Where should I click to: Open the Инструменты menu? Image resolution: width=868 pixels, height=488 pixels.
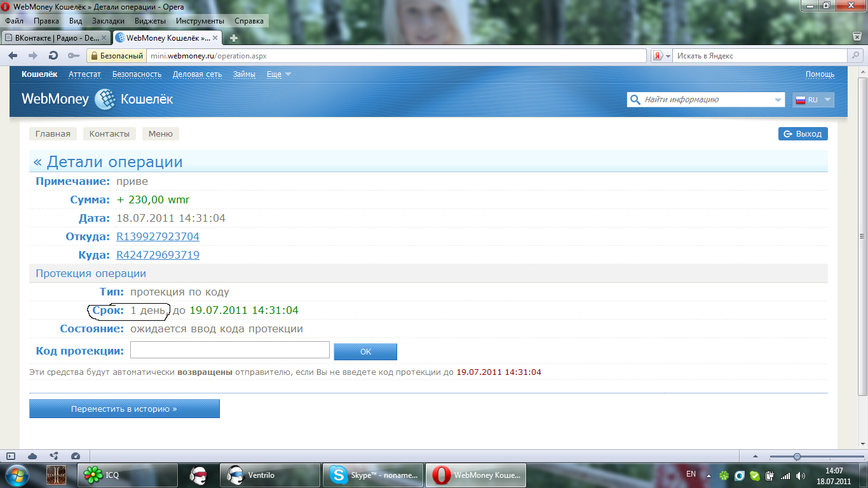[200, 21]
